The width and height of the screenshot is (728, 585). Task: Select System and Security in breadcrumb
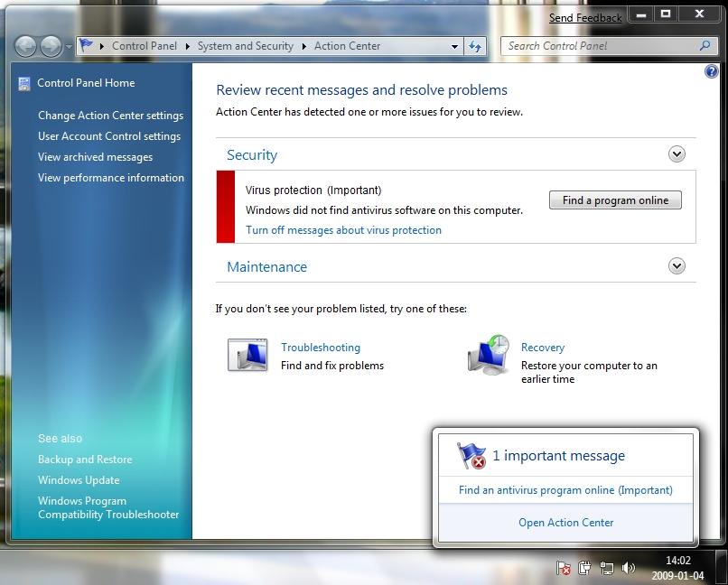pos(245,46)
